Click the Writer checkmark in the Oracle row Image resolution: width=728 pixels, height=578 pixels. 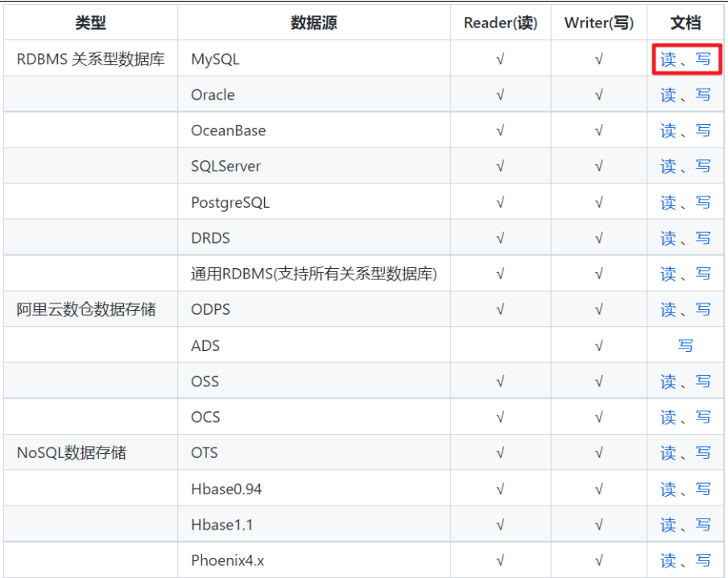[x=599, y=95]
